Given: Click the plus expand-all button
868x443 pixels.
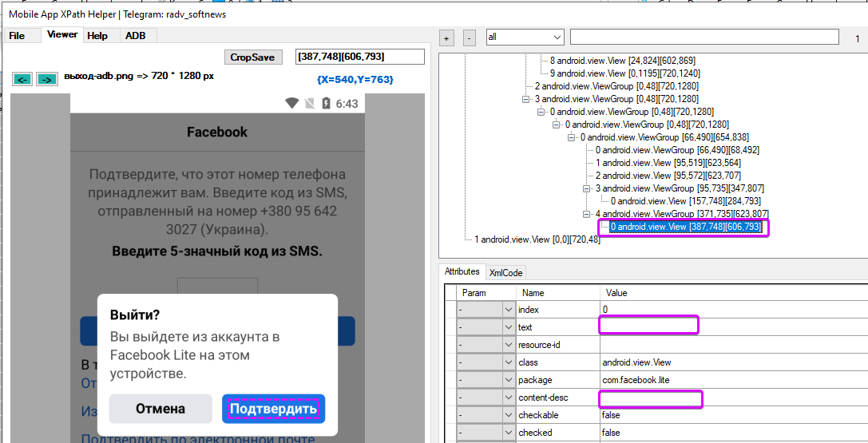Looking at the screenshot, I should point(446,38).
